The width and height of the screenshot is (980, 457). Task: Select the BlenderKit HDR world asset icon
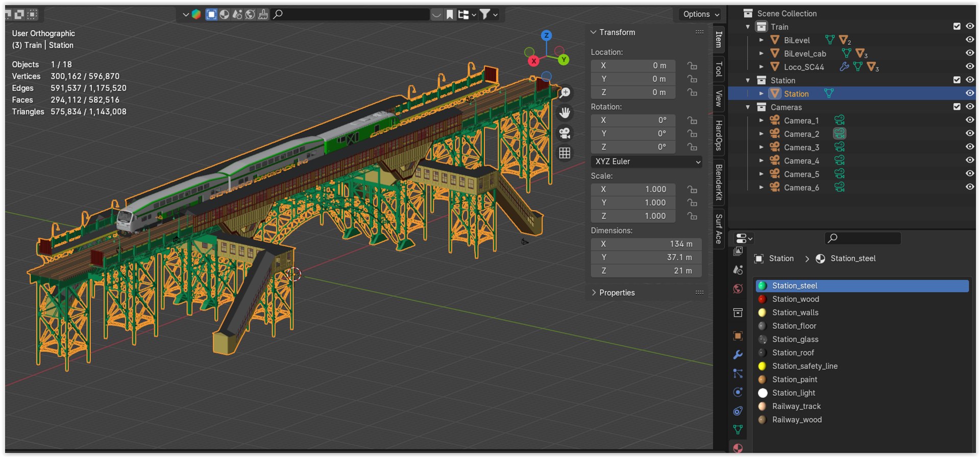(250, 14)
